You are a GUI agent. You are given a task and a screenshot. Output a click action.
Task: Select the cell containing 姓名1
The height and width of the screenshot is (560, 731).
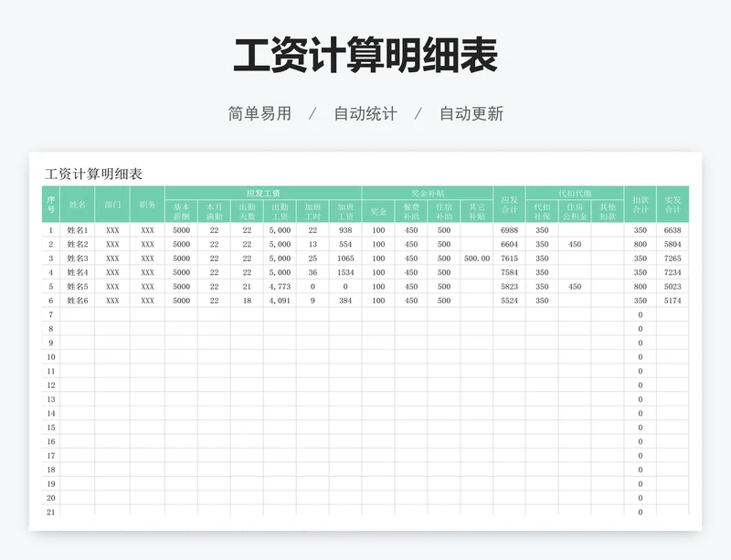(x=78, y=230)
